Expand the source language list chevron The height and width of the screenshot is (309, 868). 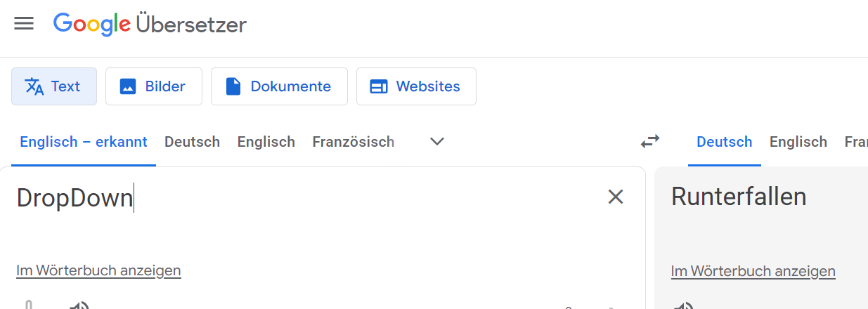(x=437, y=142)
